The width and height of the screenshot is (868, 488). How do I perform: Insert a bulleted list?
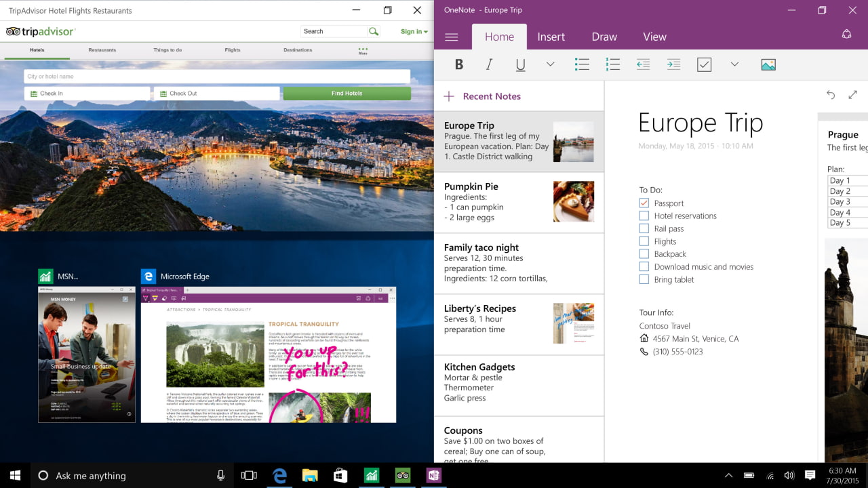pyautogui.click(x=582, y=64)
